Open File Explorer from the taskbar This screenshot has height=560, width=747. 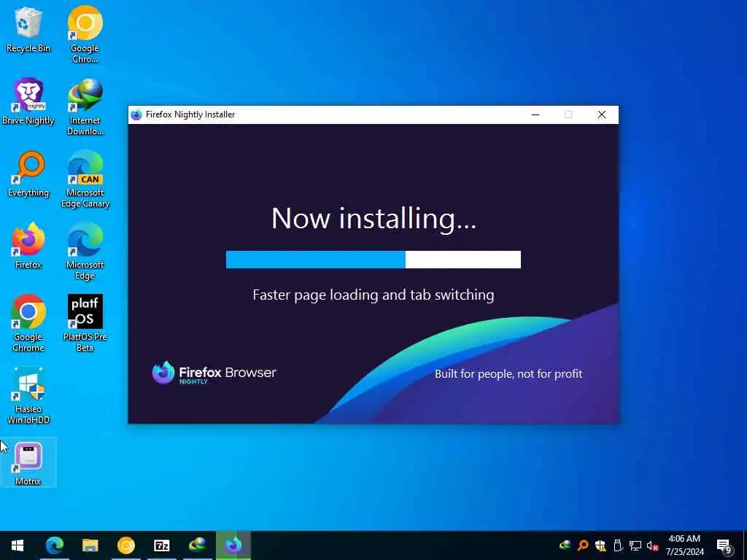pos(90,545)
